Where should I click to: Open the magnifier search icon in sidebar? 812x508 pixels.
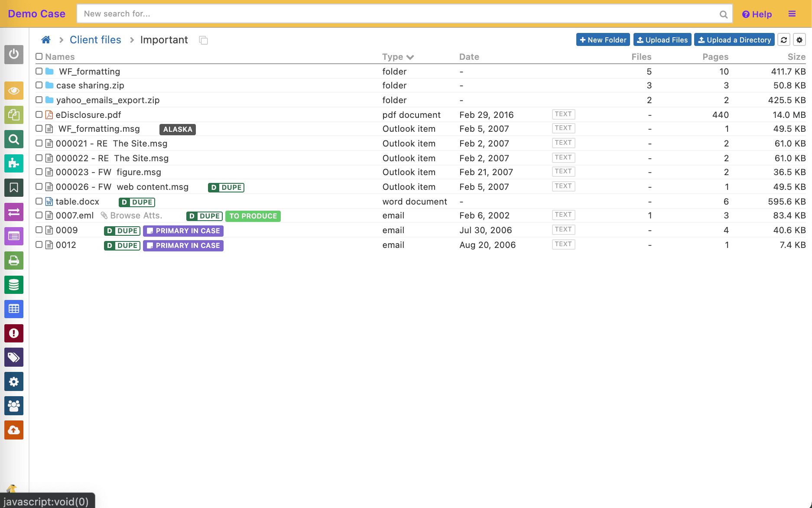coord(14,140)
